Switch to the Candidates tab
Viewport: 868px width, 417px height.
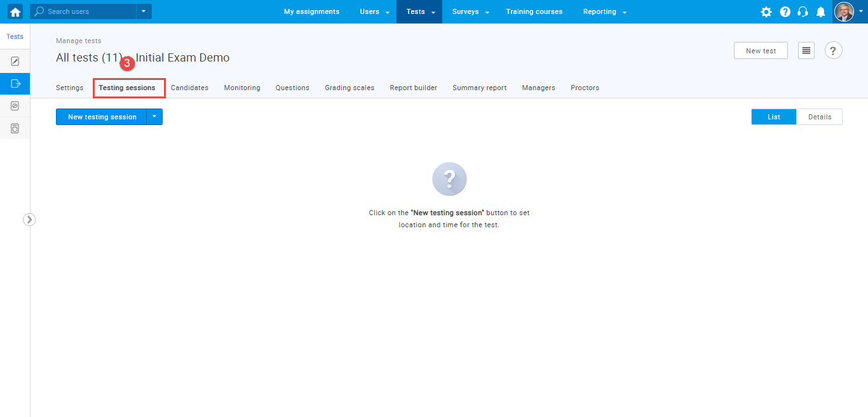(189, 88)
